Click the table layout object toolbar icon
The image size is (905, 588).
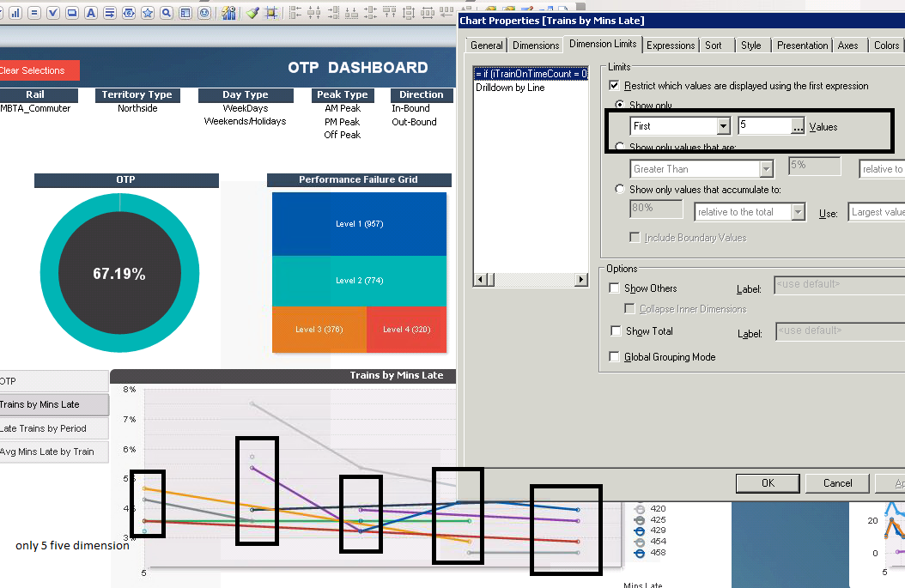pos(185,13)
